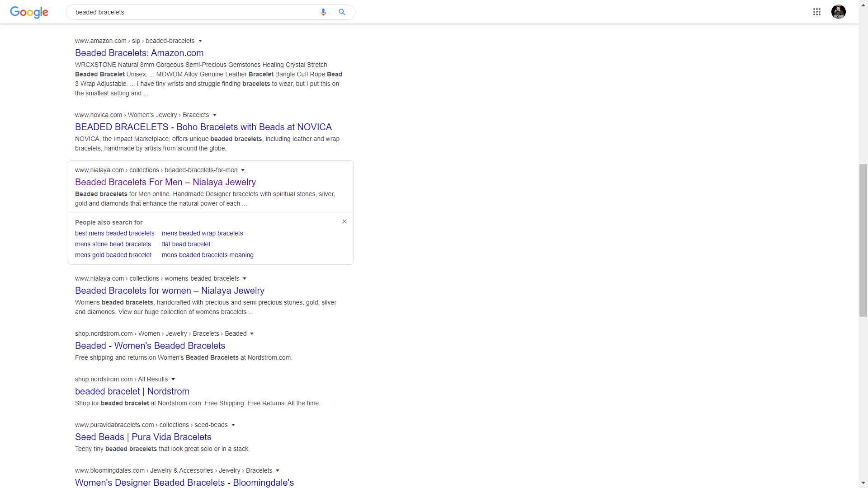868x488 pixels.
Task: Click the scrollbar down arrow
Action: pos(863,483)
